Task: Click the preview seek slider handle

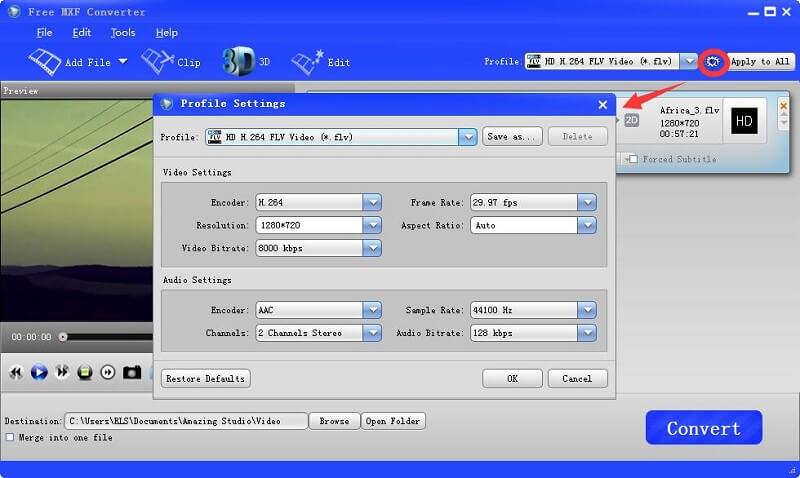Action: pyautogui.click(x=63, y=337)
